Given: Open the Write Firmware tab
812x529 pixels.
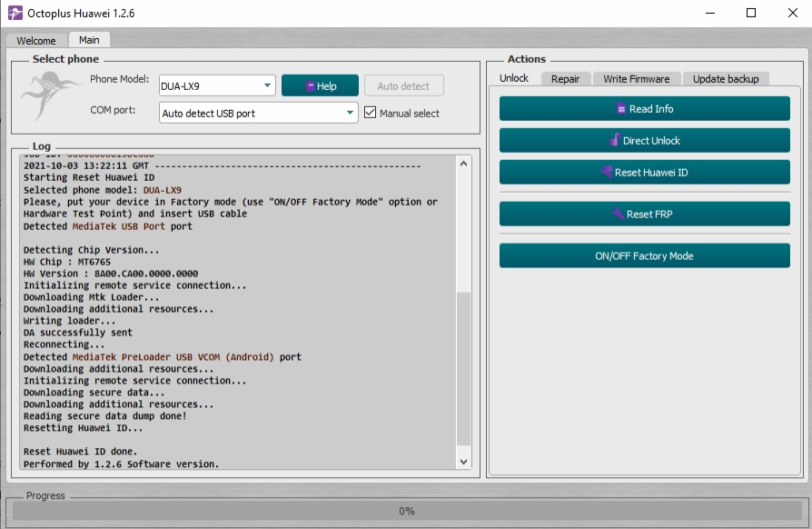Looking at the screenshot, I should click(637, 79).
